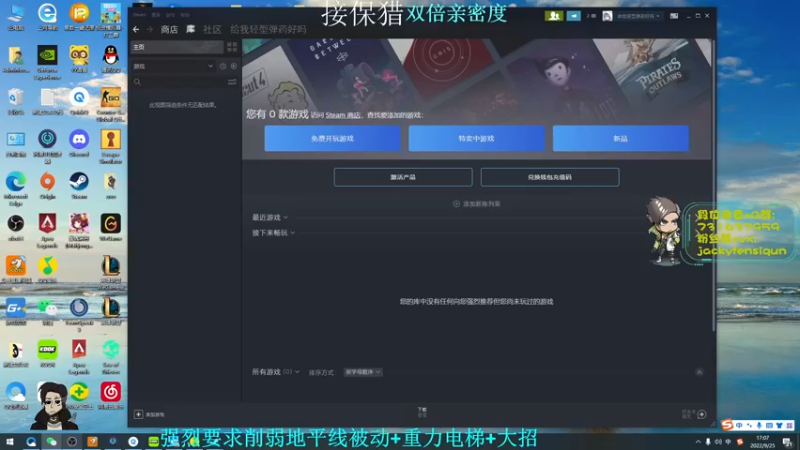Show hidden system tray icons chevron
Viewport: 800px width, 450px height.
(x=698, y=441)
